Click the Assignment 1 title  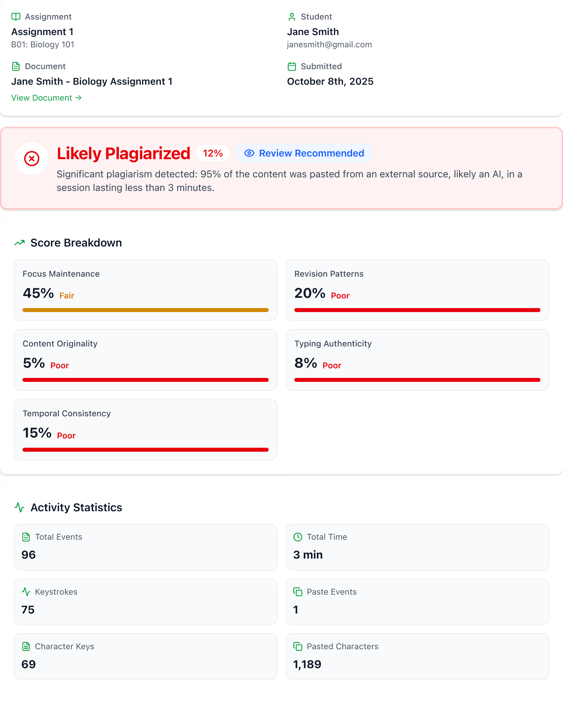click(42, 32)
